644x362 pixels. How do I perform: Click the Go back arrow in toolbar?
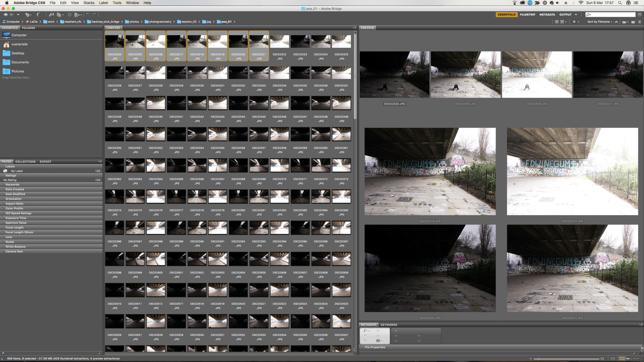(5, 15)
